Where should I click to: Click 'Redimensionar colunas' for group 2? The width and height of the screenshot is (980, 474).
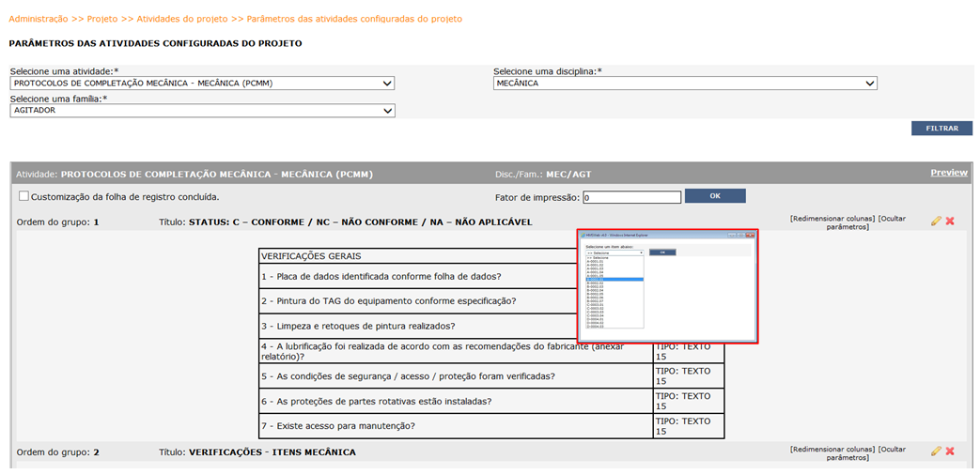(832, 449)
